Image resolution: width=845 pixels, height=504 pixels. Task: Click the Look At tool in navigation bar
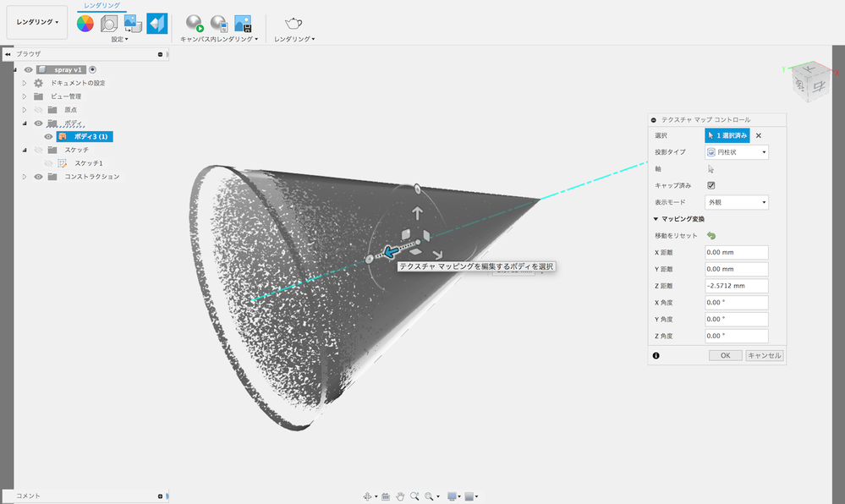(386, 496)
